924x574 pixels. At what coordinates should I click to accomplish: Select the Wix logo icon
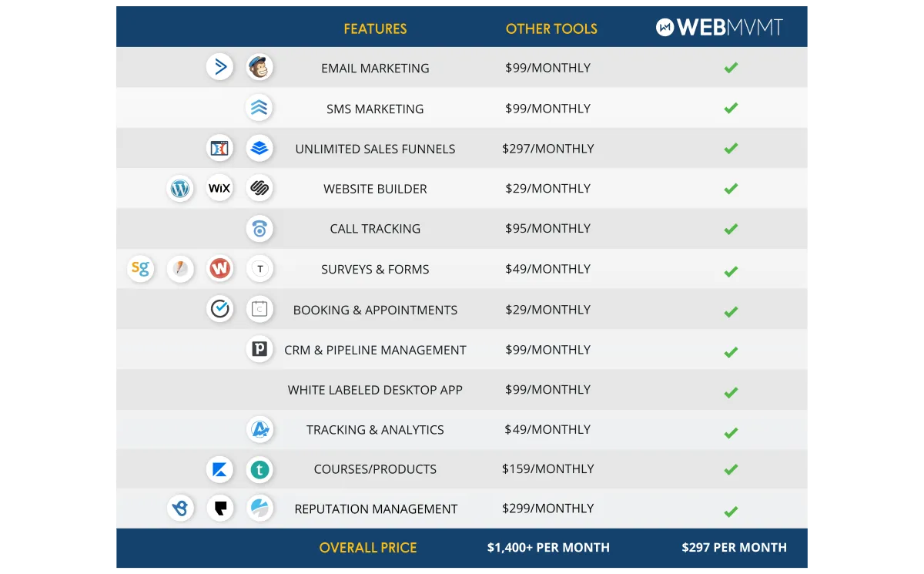219,189
